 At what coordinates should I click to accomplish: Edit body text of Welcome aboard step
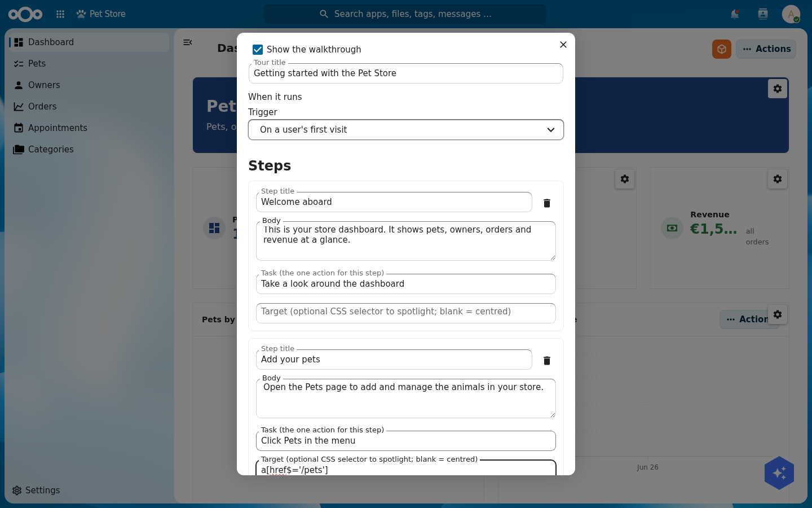406,241
